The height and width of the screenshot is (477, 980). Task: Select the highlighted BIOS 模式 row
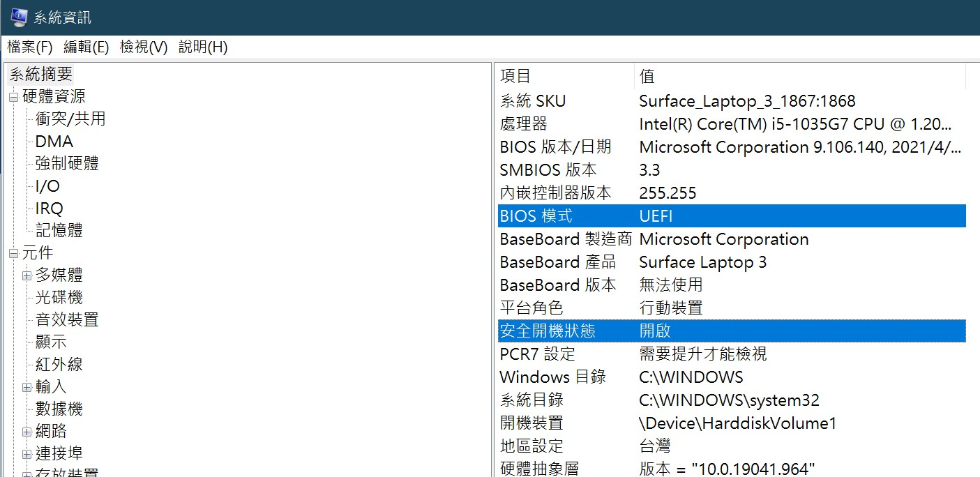coord(732,216)
